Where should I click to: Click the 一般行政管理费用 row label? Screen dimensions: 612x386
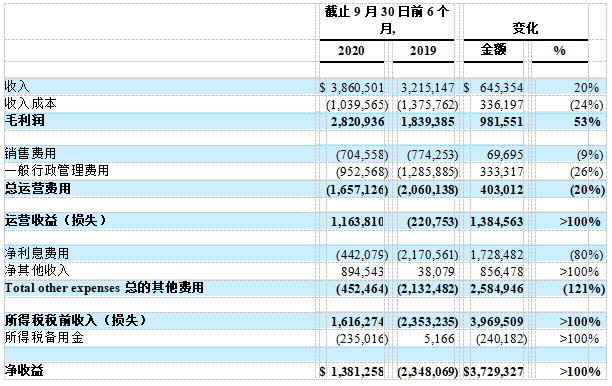(x=57, y=170)
